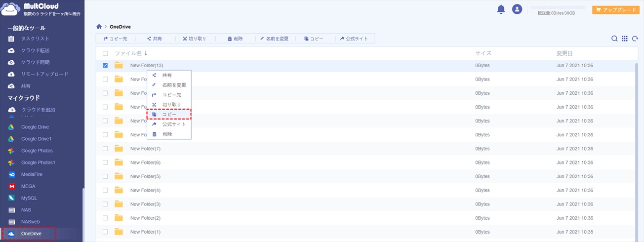Click the 削除 toolbar button
The height and width of the screenshot is (242, 644).
[235, 39]
